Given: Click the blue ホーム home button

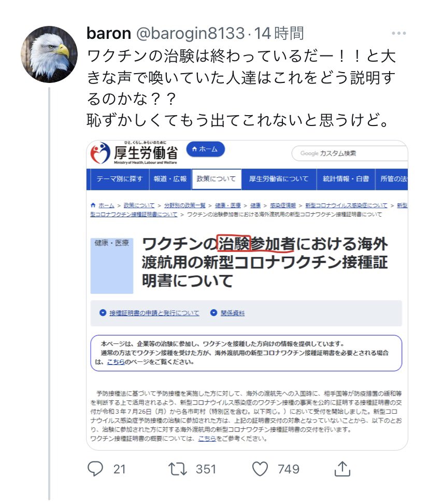Looking at the screenshot, I should 206,149.
